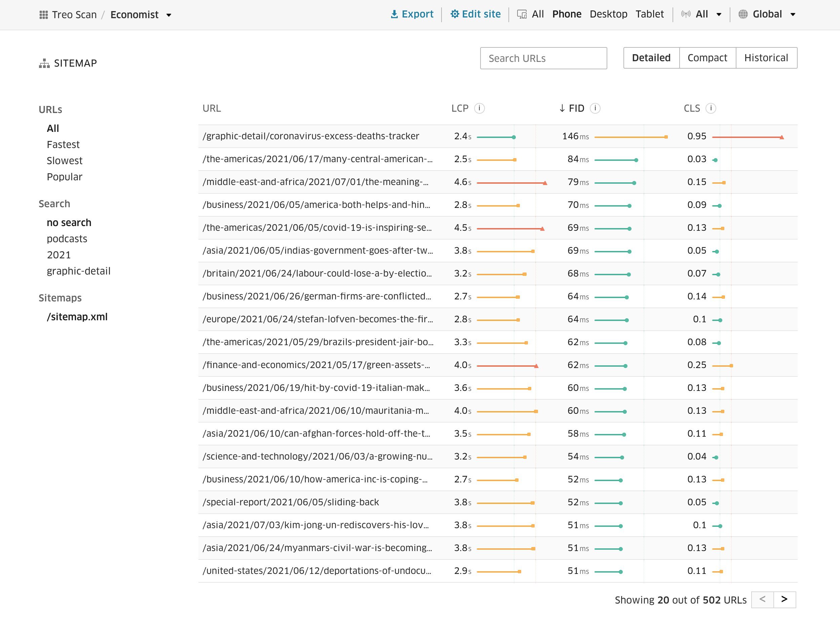The width and height of the screenshot is (840, 619).
Task: Enable the All devices filter
Action: 538,14
